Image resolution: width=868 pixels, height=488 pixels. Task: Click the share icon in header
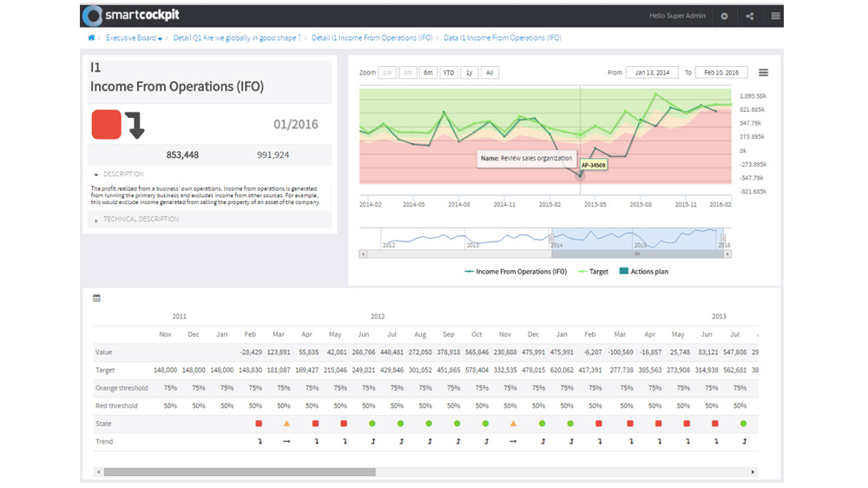coord(750,16)
